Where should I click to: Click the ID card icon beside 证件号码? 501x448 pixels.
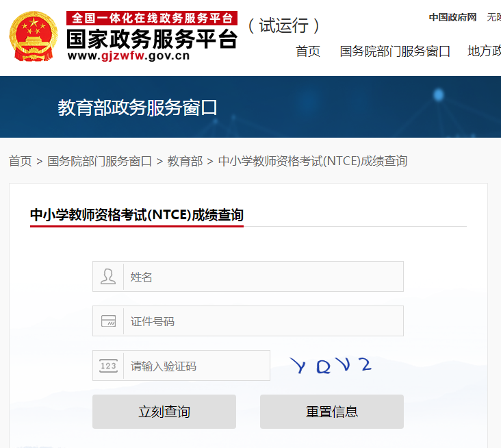click(x=108, y=321)
